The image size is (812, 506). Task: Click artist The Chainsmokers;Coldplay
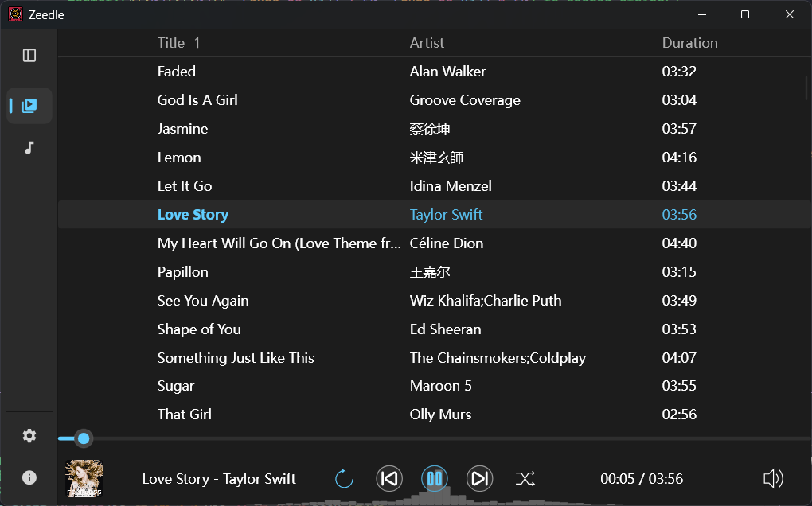(x=498, y=358)
